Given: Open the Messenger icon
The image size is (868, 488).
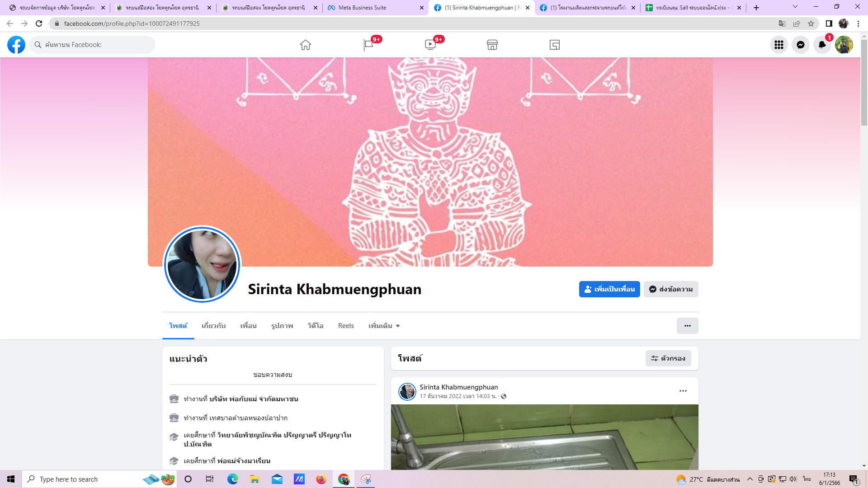Looking at the screenshot, I should pyautogui.click(x=800, y=45).
